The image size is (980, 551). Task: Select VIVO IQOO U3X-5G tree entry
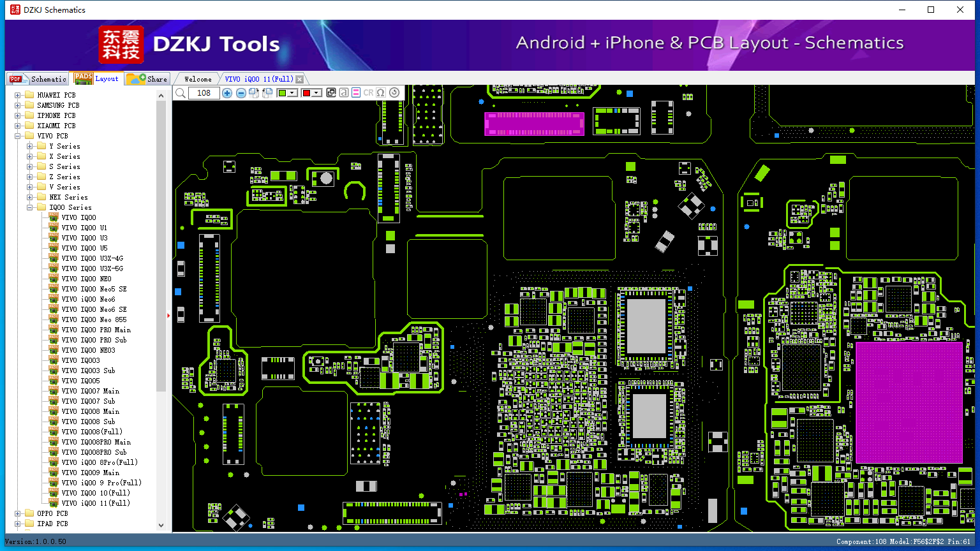click(x=93, y=268)
